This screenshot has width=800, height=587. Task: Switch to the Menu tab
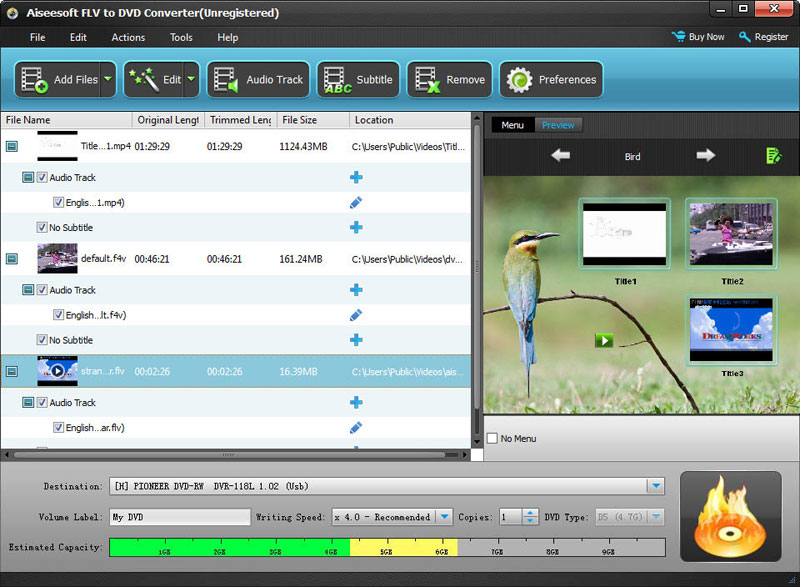[x=513, y=125]
